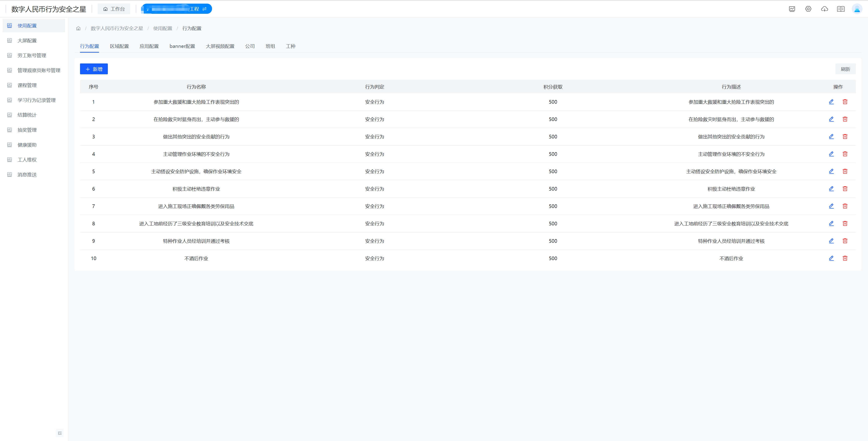Click the cloud download icon in the header
The image size is (868, 441).
824,9
